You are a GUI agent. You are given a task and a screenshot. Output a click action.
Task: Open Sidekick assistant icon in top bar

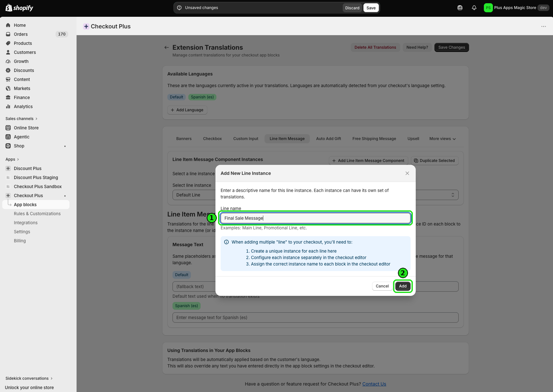(460, 8)
